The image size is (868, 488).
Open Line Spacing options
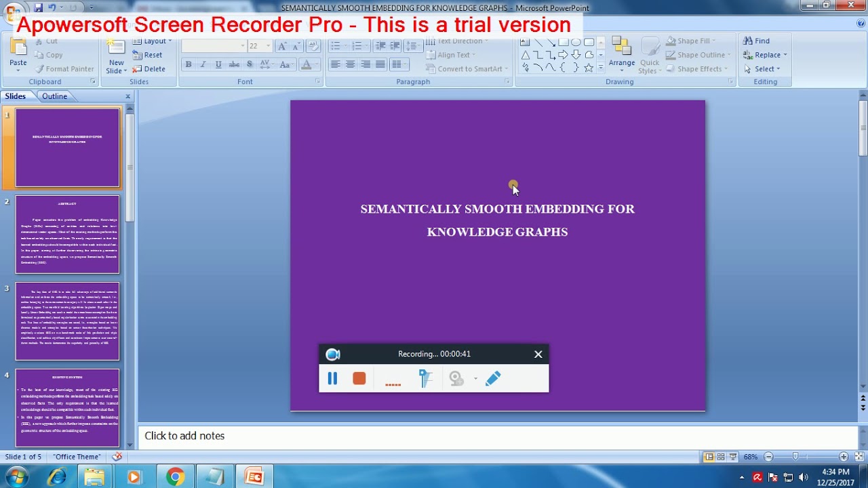tap(412, 46)
